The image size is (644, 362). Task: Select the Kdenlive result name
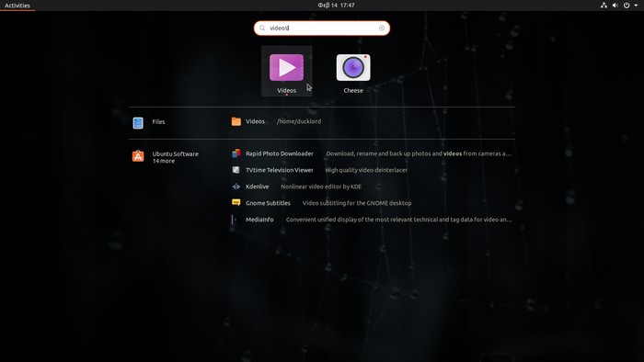tap(257, 187)
